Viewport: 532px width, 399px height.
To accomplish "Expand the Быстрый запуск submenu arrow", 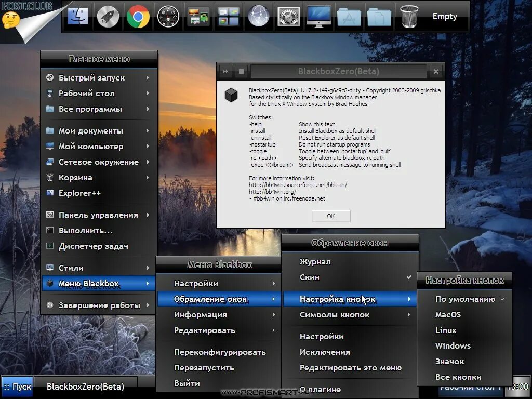I will click(148, 78).
